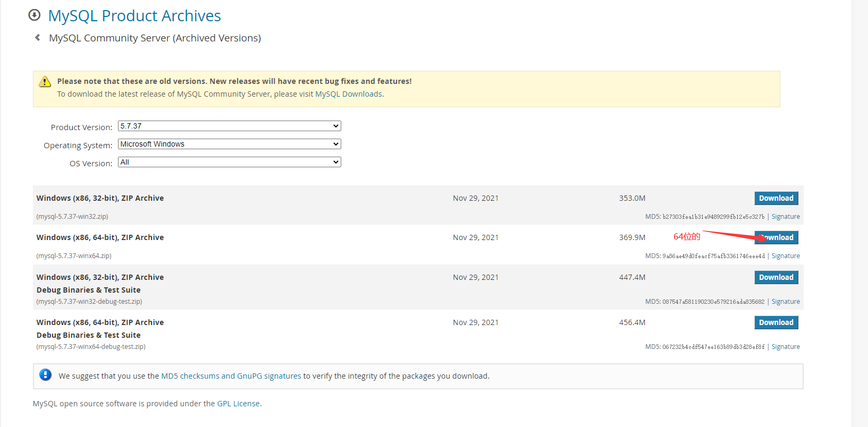Open the Product Version 5.7.37 dropdown

[229, 126]
